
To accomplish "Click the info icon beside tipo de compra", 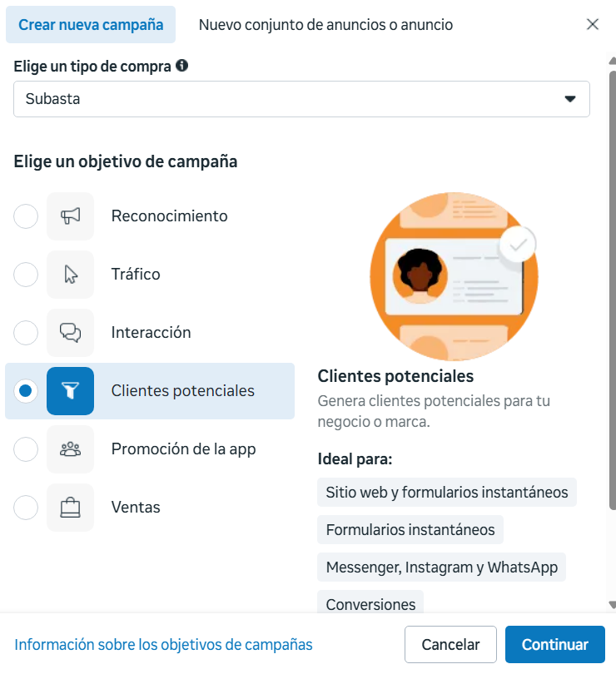I will pos(181,66).
